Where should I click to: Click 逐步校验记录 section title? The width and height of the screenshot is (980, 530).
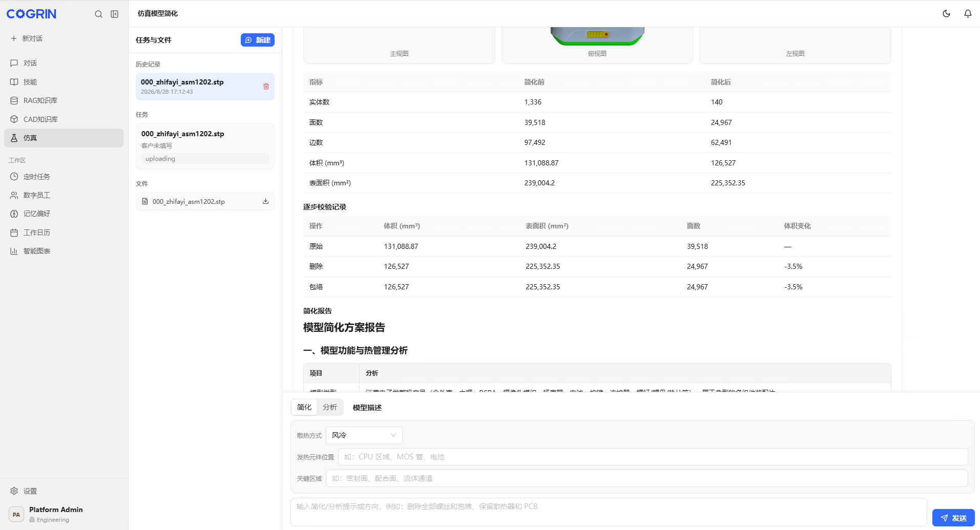coord(325,207)
